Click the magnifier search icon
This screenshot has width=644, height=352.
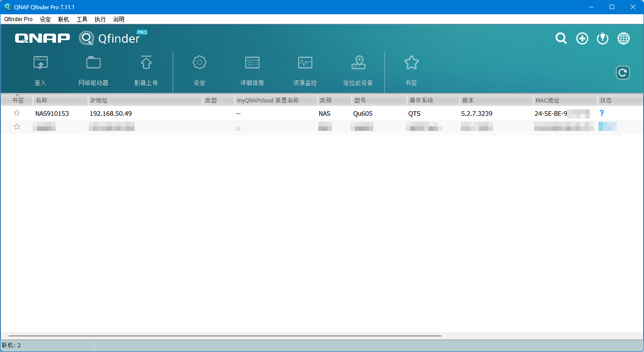(x=561, y=39)
